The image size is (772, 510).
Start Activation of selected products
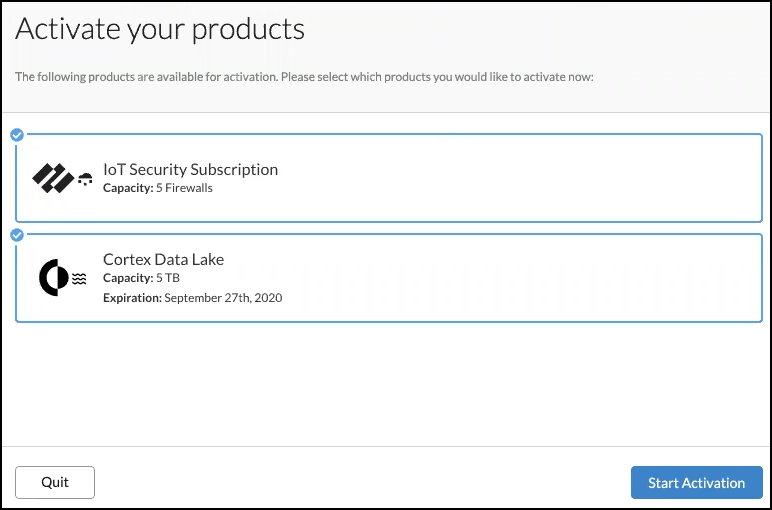coord(696,482)
